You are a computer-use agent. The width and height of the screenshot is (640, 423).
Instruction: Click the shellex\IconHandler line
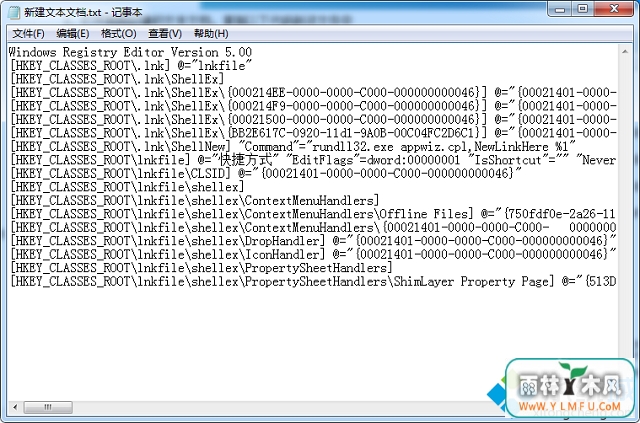[313, 254]
